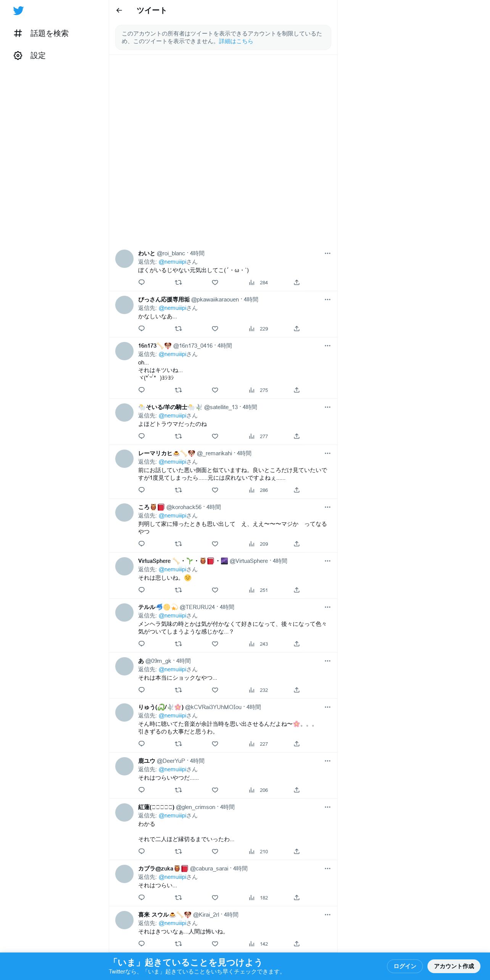Open the @nemuiiipi mention in @glen_crimson reply

172,816
